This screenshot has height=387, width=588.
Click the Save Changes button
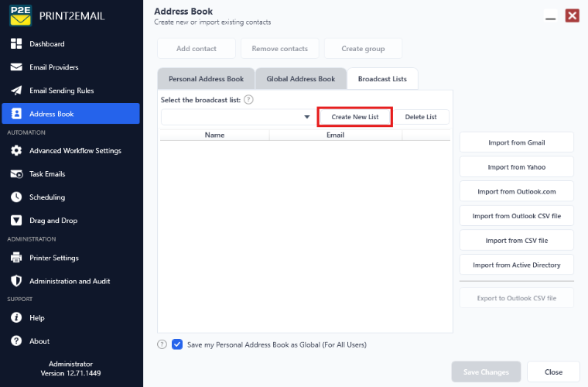coord(486,372)
